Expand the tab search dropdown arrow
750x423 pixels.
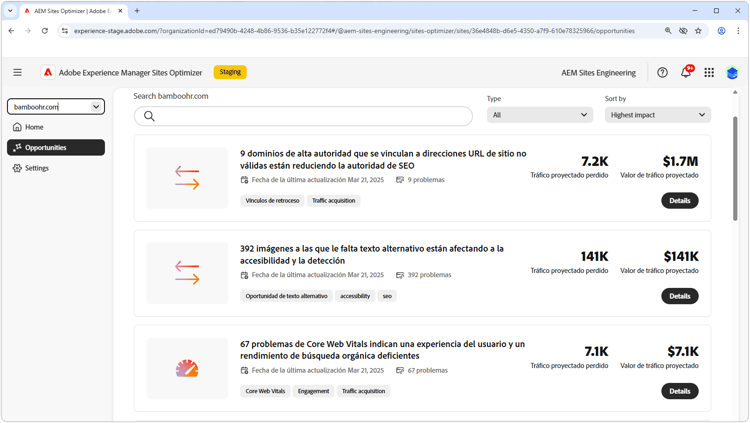point(10,11)
